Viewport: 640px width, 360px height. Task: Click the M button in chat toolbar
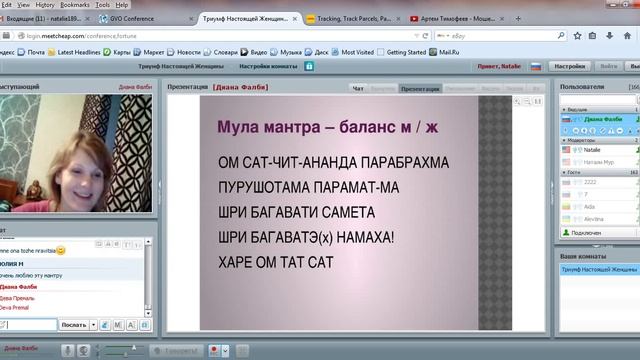tap(118, 325)
